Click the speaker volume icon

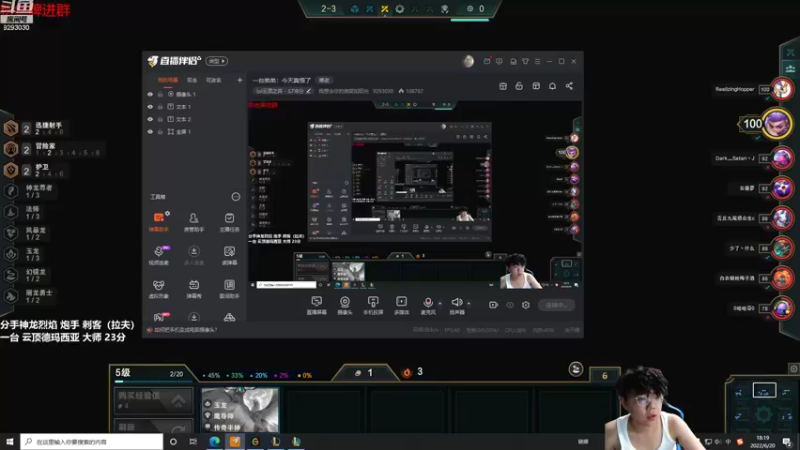click(x=457, y=305)
